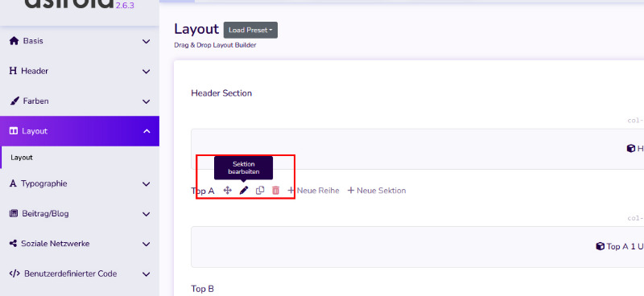Screen dimensions: 644x296
Task: Click the code icon beside Benutzerdefinierter Code
Action: pos(14,273)
